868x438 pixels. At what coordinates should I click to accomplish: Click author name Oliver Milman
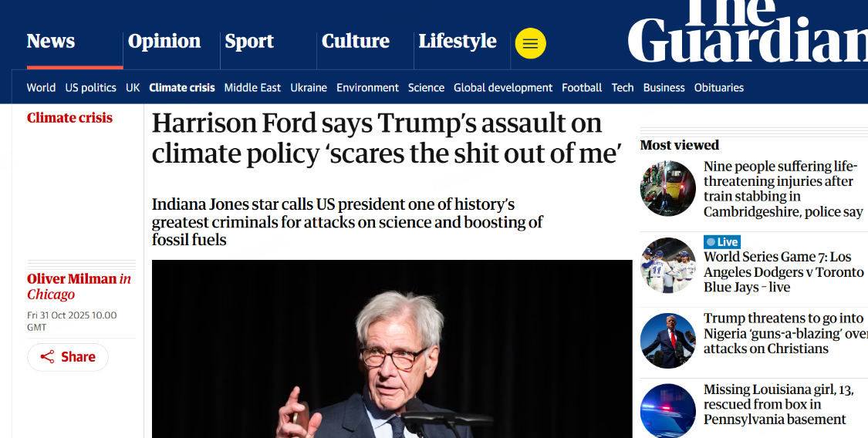(72, 279)
